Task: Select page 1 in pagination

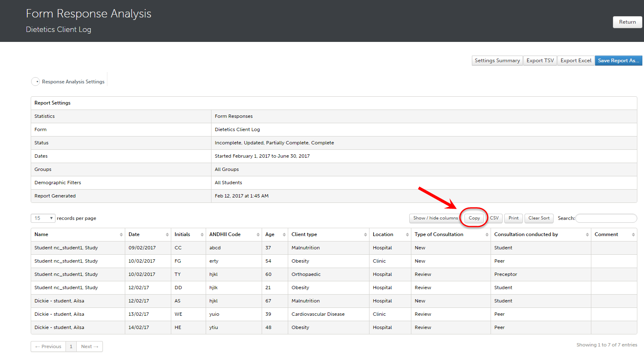Action: (x=71, y=346)
